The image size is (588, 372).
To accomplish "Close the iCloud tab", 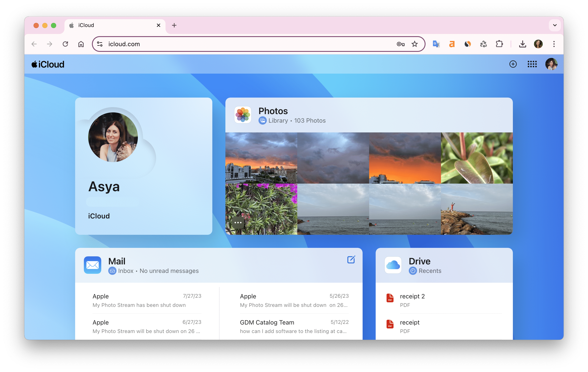I will (x=159, y=25).
